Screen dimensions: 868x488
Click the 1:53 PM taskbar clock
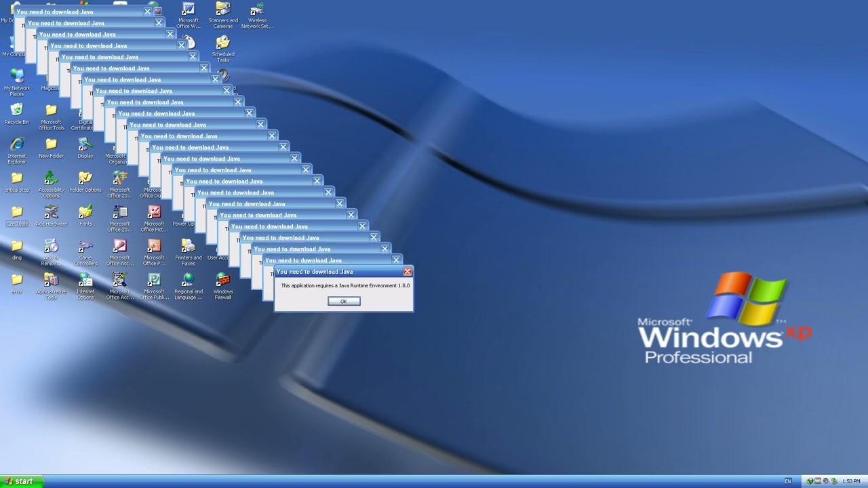851,481
